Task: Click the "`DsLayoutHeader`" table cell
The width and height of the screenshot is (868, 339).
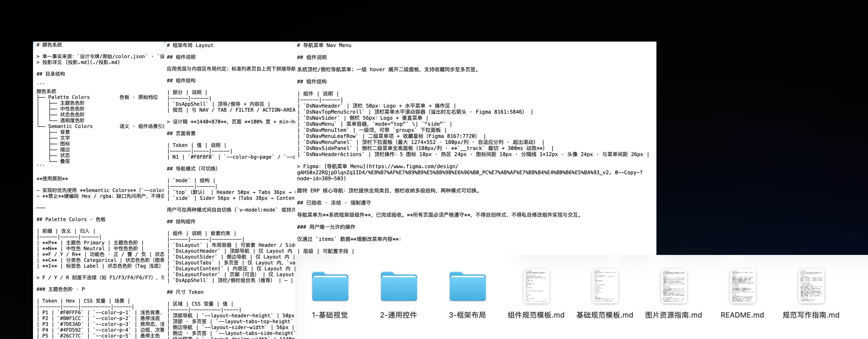Action: click(x=196, y=251)
